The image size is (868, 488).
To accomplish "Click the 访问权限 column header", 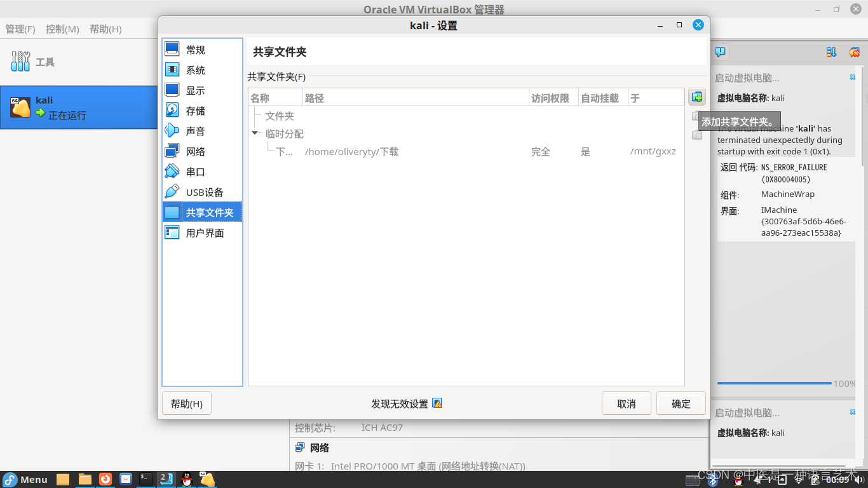I will (553, 98).
